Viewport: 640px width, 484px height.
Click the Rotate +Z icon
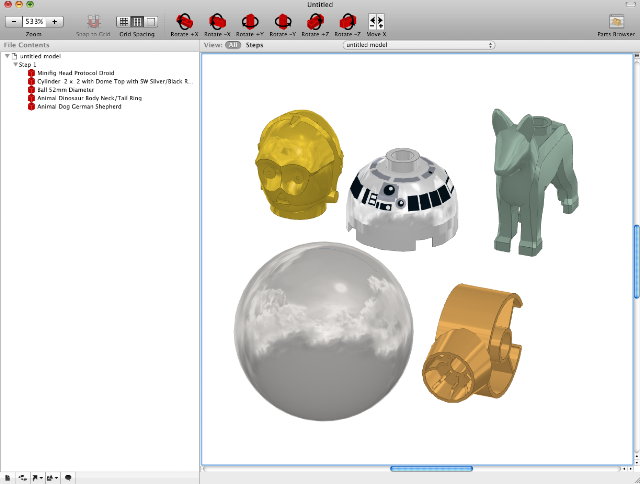(315, 22)
